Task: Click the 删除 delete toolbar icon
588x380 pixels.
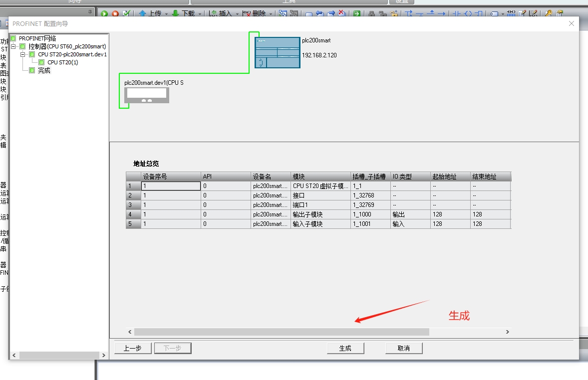Action: pos(247,13)
